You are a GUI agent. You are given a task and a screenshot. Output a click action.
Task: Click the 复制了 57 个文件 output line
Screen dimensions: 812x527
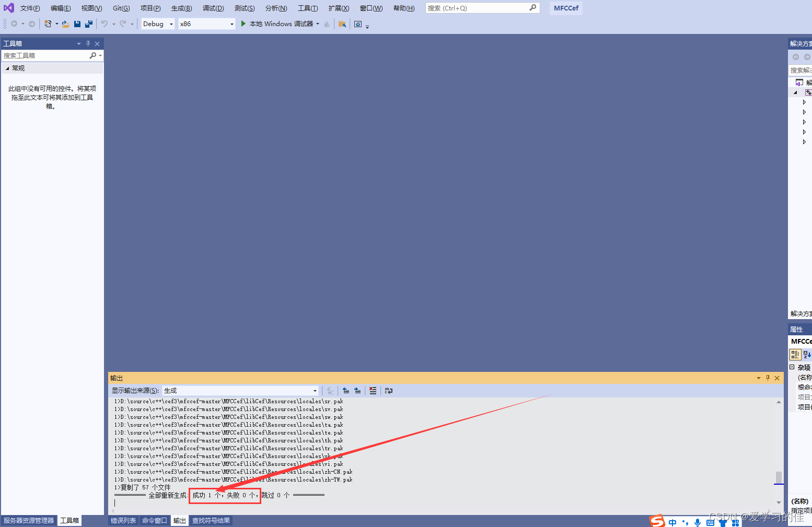point(143,487)
